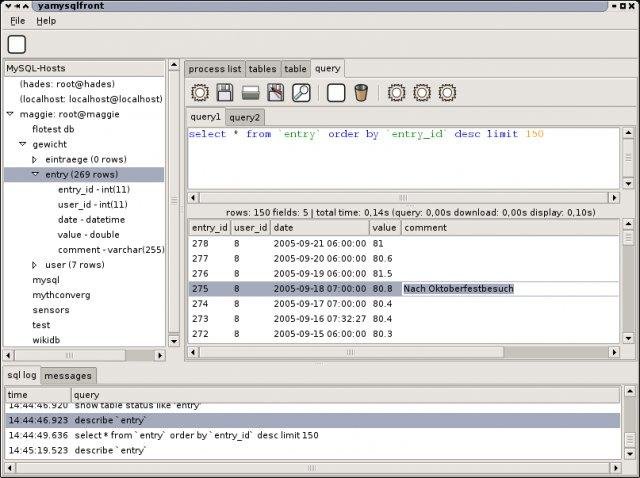Switch to the query2 sub-tab
640x478 pixels.
coord(244,118)
